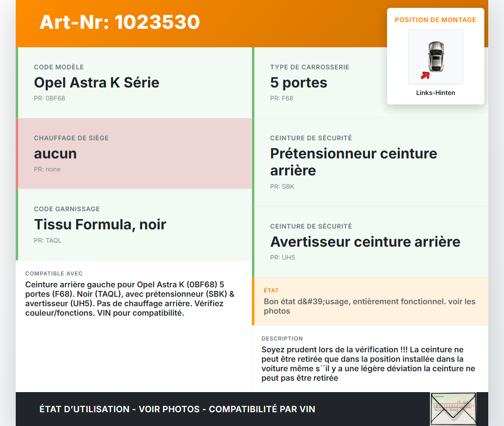Open the envelope document thumbnail in footer
Image resolution: width=504 pixels, height=426 pixels.
point(454,409)
